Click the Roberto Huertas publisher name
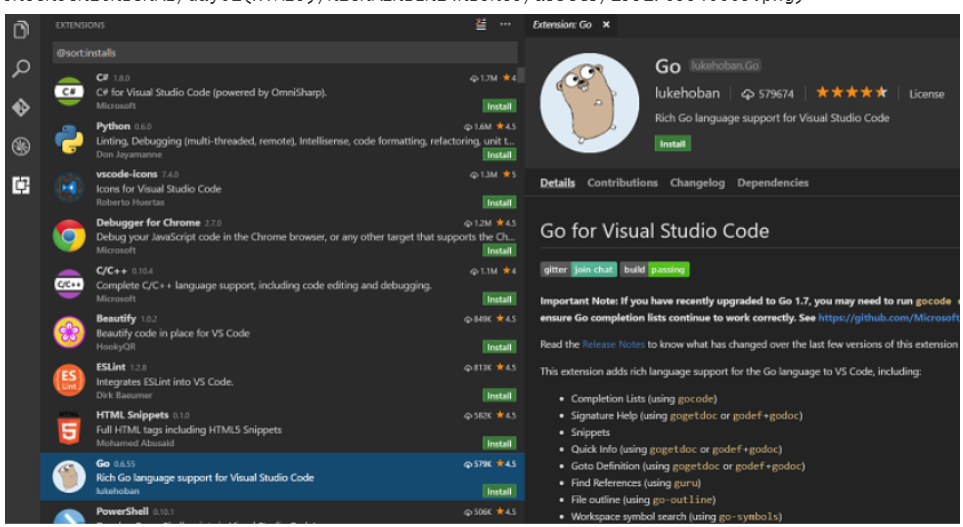Image resolution: width=963 pixels, height=527 pixels. pyautogui.click(x=130, y=202)
